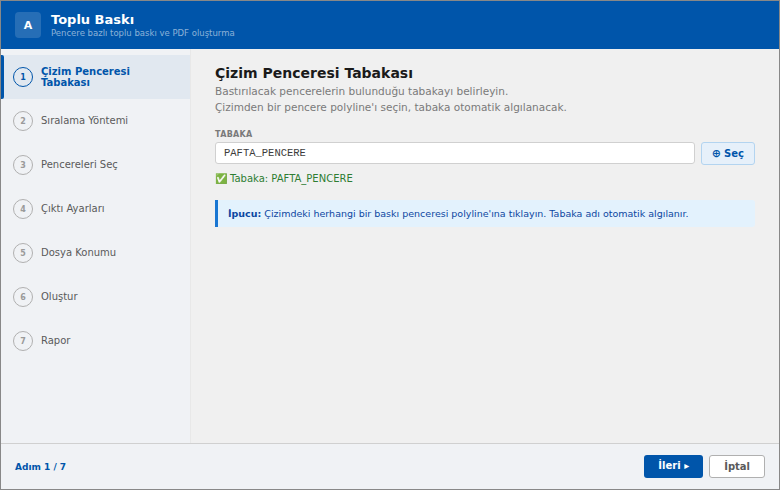Image resolution: width=780 pixels, height=490 pixels.
Task: Click the İleri next button
Action: (x=673, y=466)
